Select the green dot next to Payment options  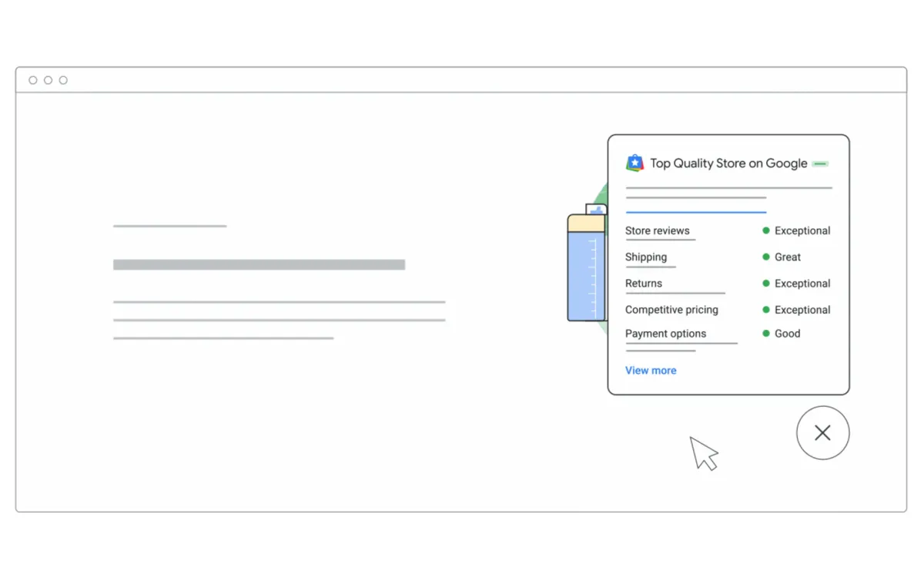766,333
